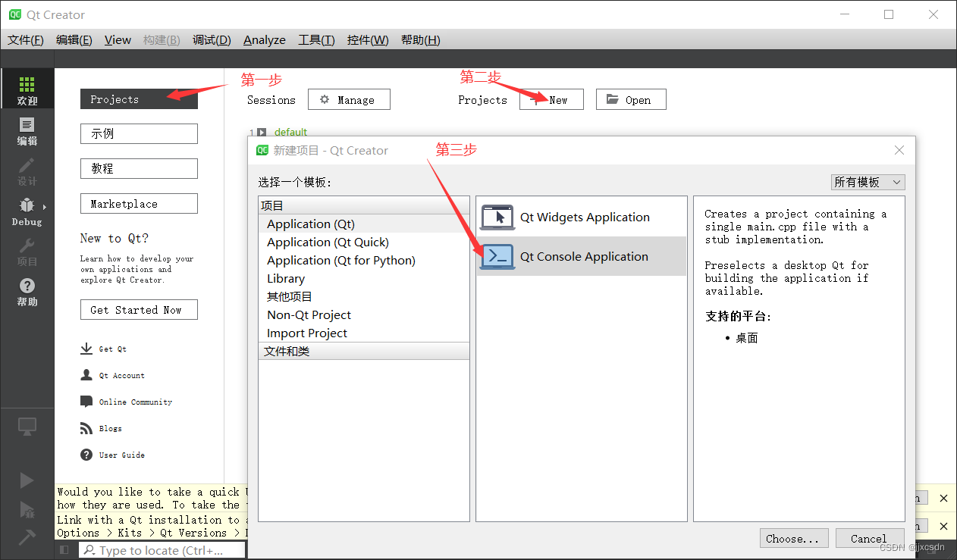
Task: Click the Start Debugging icon
Action: (x=27, y=509)
